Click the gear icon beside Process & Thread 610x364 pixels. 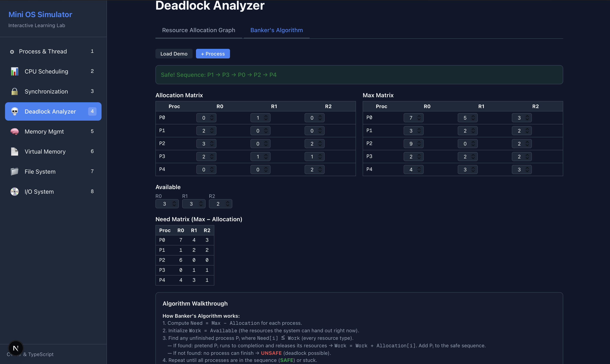point(12,52)
